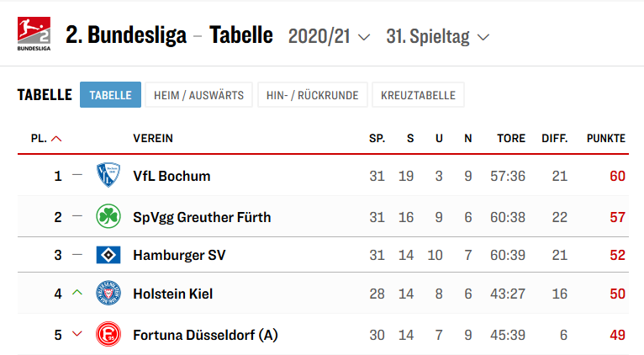Select the active TABELLE tab

[x=110, y=95]
